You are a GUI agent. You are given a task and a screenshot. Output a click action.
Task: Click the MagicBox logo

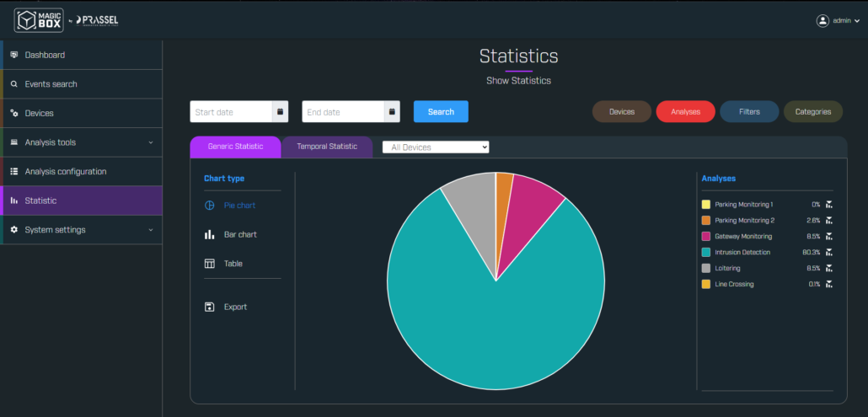40,20
